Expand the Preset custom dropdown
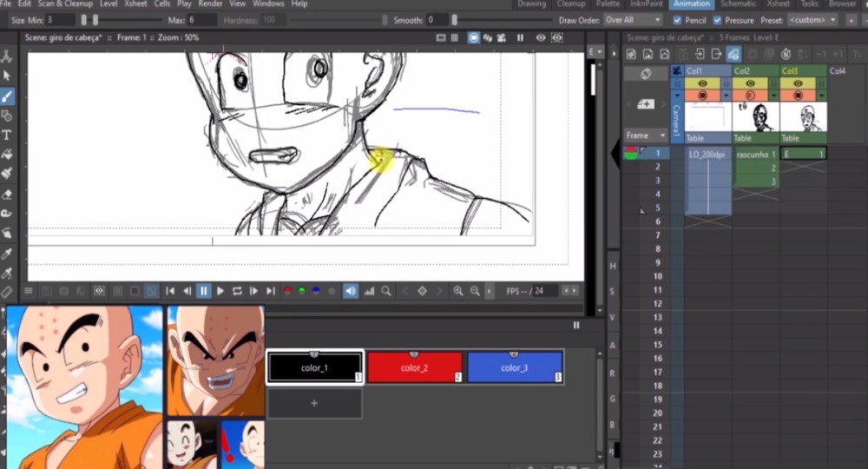868x469 pixels. pyautogui.click(x=813, y=20)
